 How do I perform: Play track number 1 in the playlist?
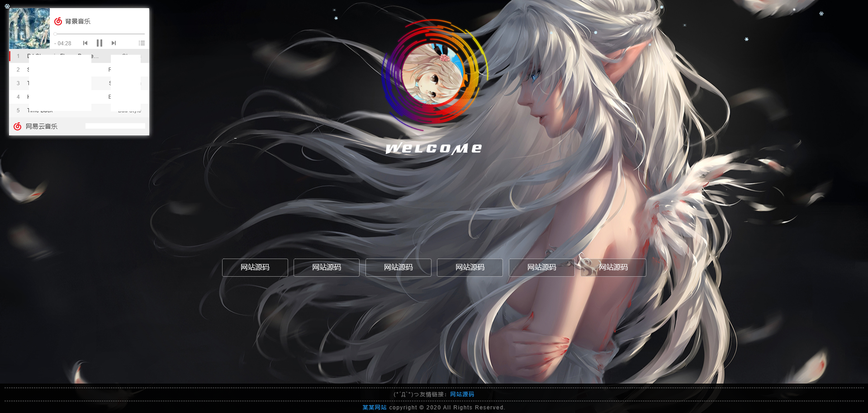point(79,56)
